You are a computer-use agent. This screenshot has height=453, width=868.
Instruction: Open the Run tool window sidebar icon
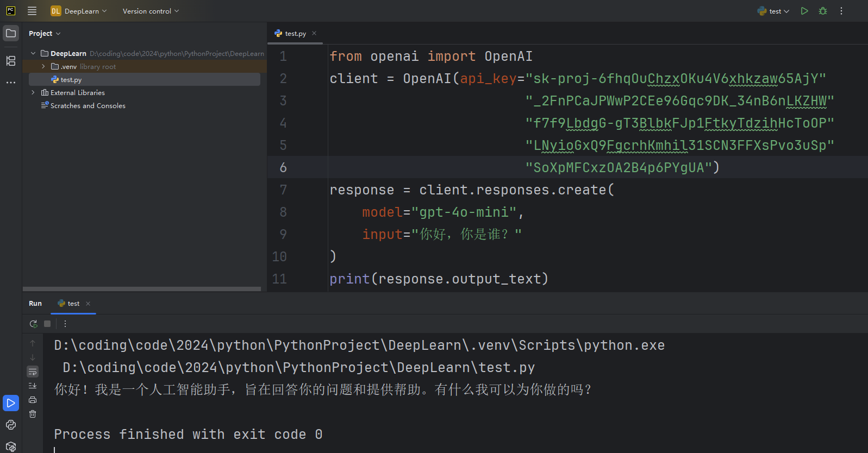click(x=11, y=403)
